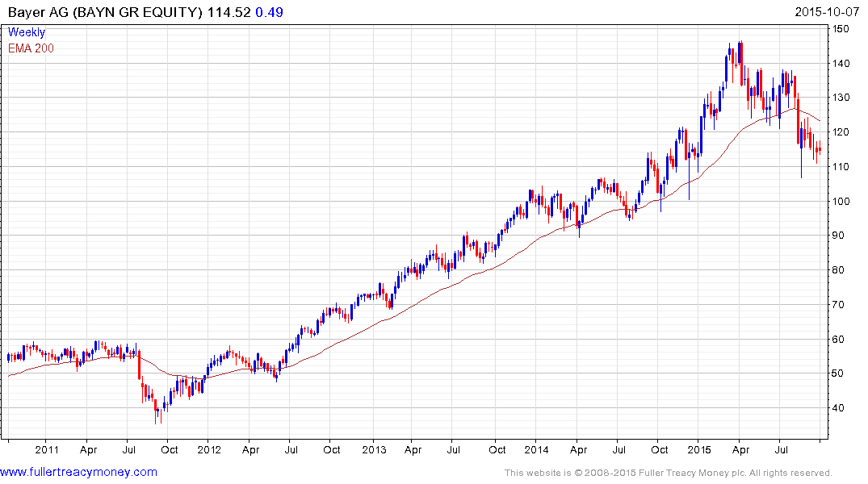Click the 70 price axis label

point(838,305)
